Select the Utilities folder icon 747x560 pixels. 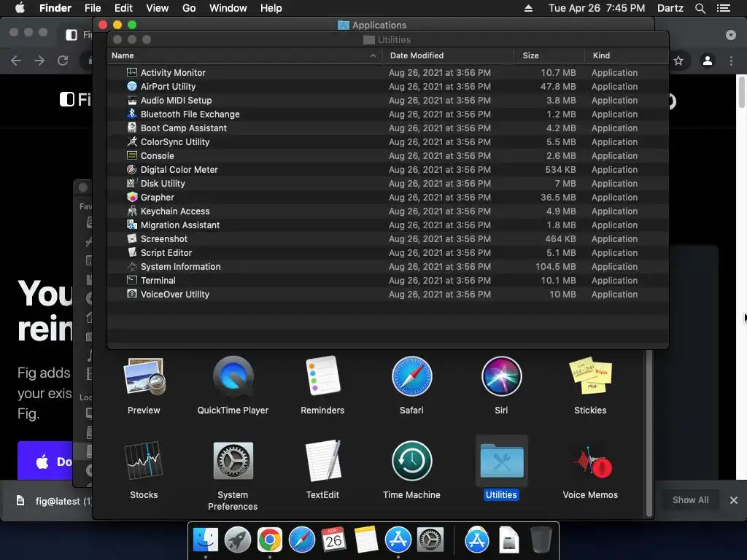click(x=501, y=461)
